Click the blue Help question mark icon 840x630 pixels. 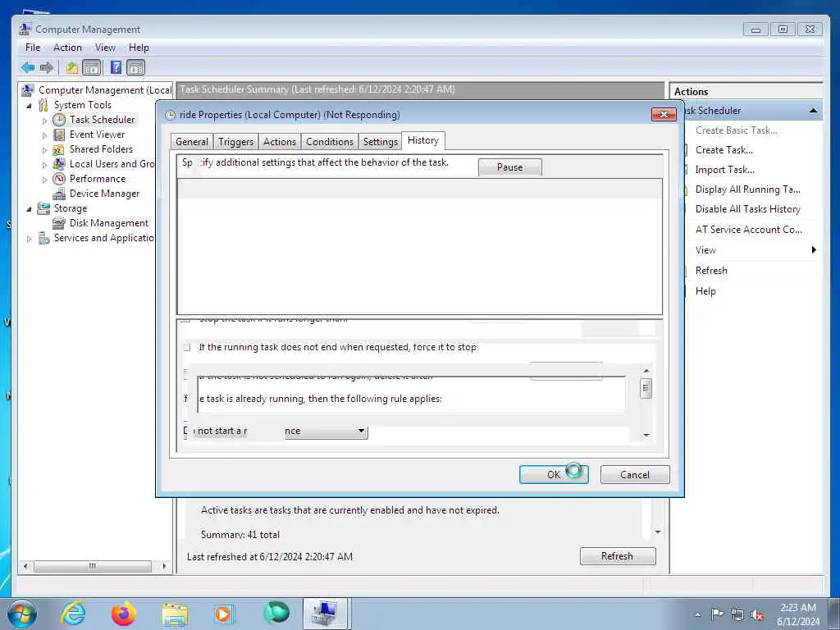116,67
